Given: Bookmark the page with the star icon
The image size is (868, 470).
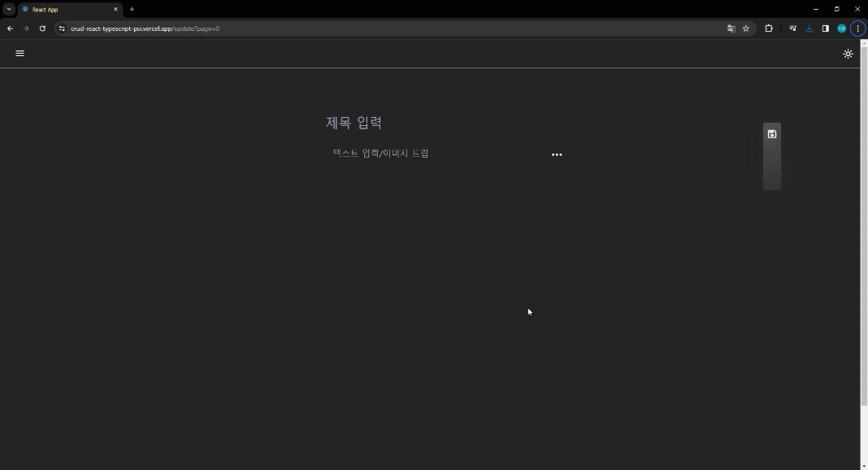Looking at the screenshot, I should [x=745, y=28].
